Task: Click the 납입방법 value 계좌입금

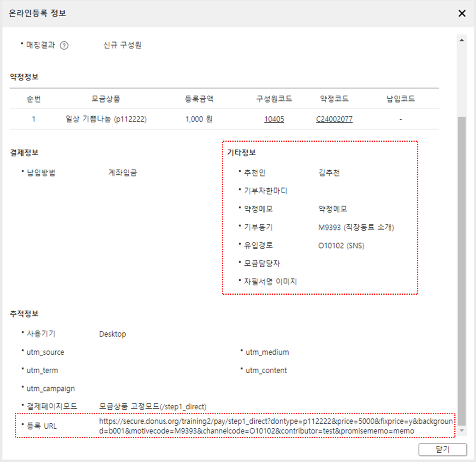Action: click(122, 173)
